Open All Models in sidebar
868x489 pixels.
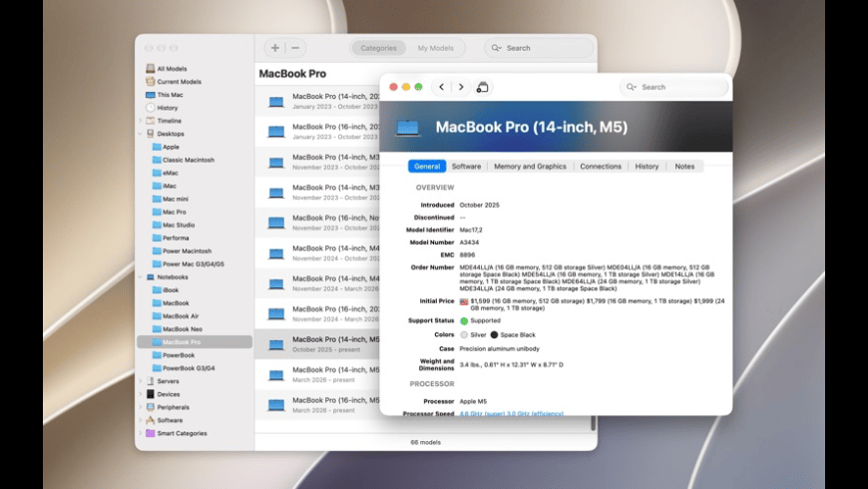coord(166,69)
